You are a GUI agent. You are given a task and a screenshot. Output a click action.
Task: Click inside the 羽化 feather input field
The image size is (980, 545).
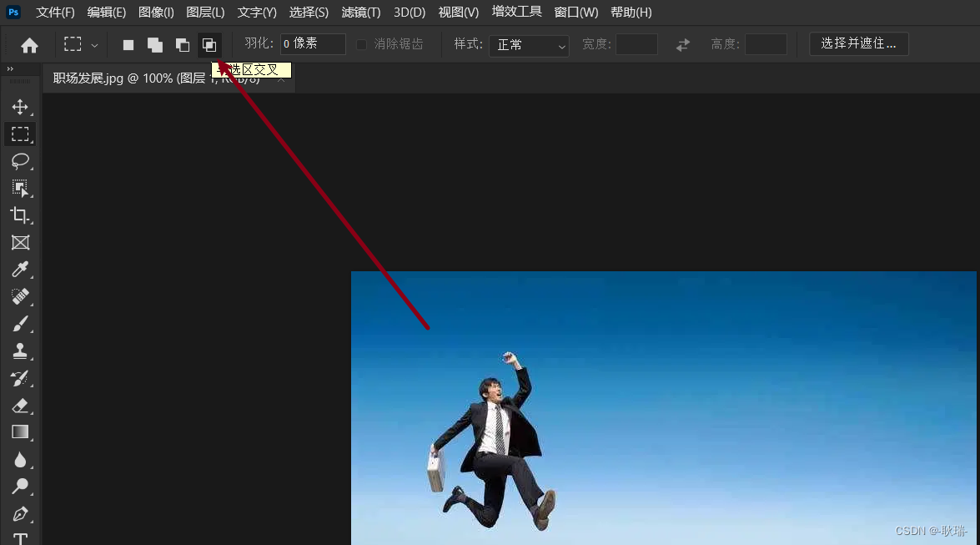coord(313,43)
